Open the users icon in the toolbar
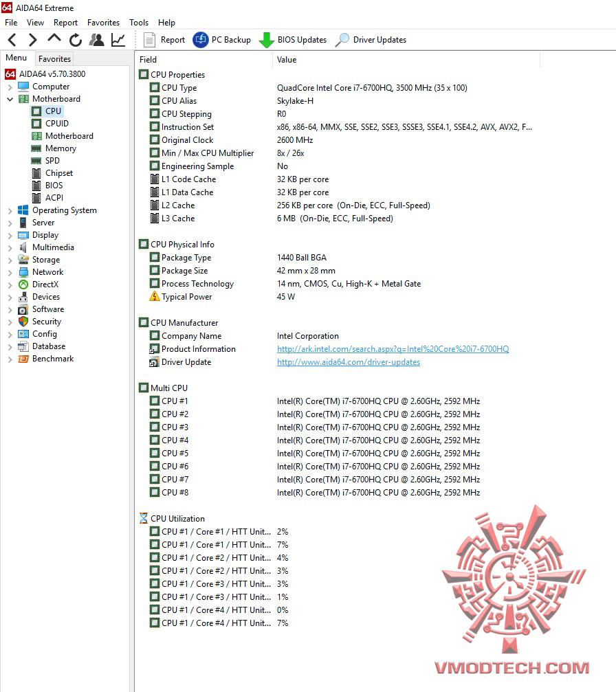Viewport: 616px width, 692px height. (97, 40)
